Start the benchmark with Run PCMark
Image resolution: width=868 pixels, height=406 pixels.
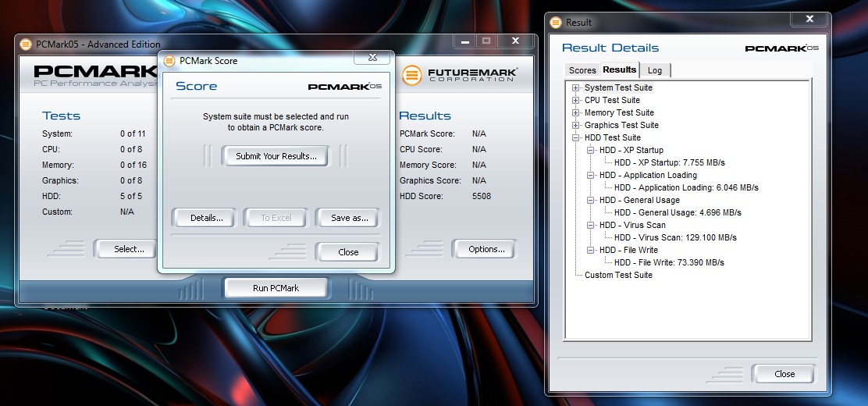click(x=276, y=288)
